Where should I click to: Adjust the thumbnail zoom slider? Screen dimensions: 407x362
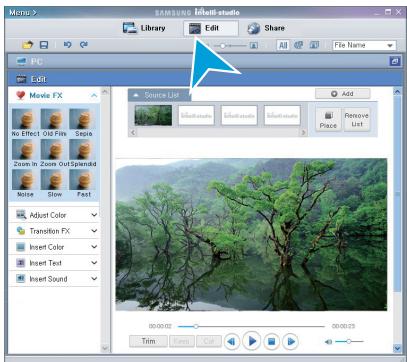pyautogui.click(x=230, y=46)
